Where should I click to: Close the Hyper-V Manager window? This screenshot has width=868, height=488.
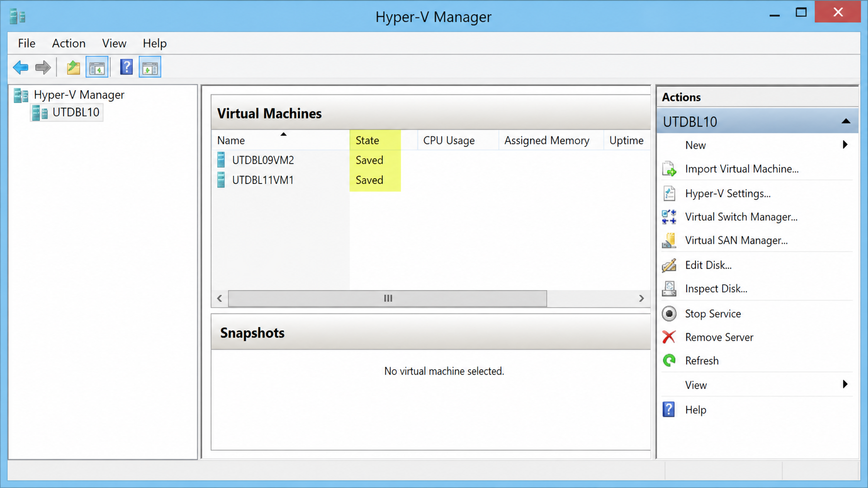pyautogui.click(x=838, y=12)
